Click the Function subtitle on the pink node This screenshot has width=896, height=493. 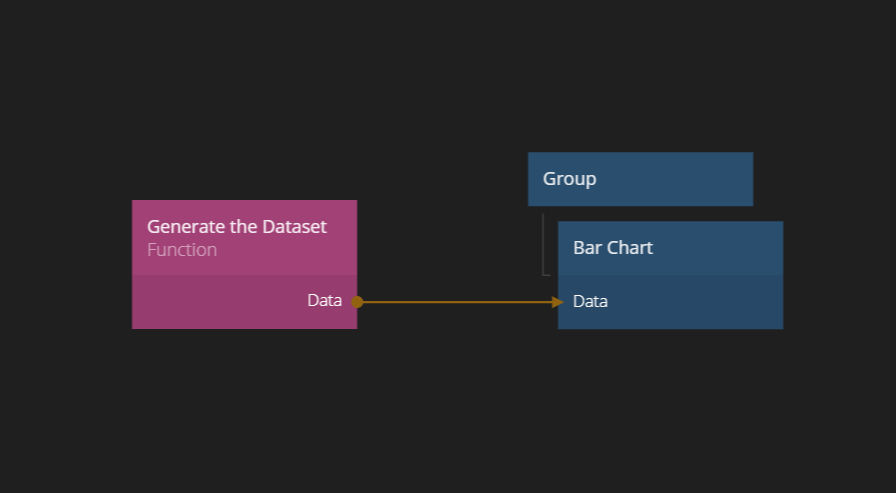coord(182,250)
